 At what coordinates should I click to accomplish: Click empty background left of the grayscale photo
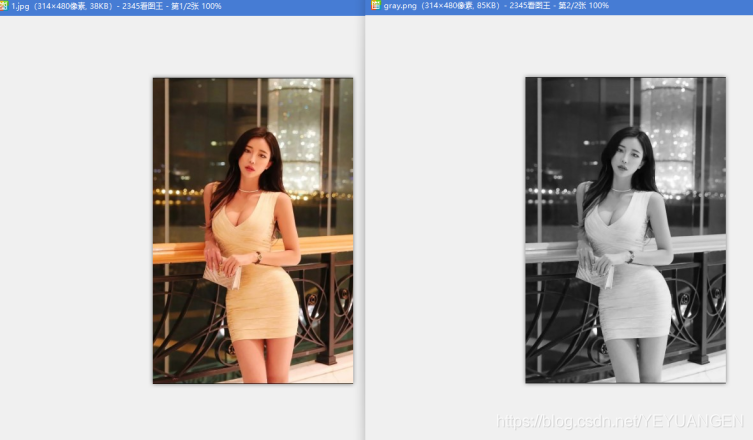(x=445, y=230)
